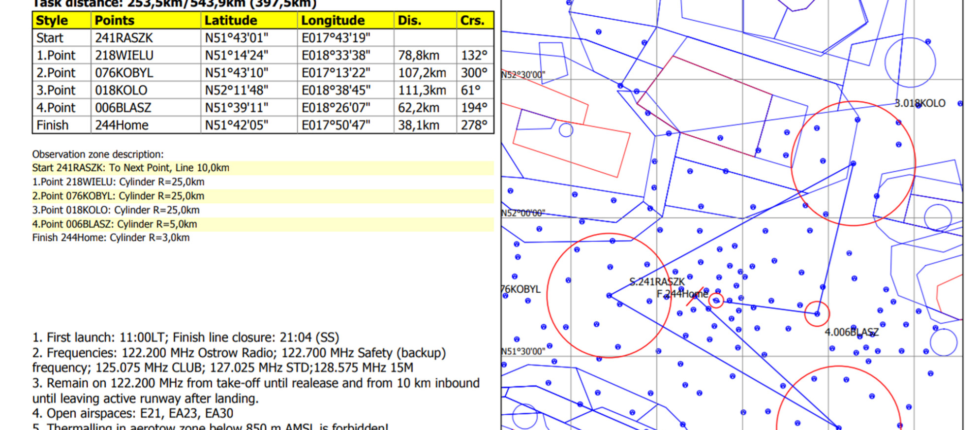This screenshot has width=980, height=430.
Task: Select the 241RASZK start point cell
Action: click(123, 38)
